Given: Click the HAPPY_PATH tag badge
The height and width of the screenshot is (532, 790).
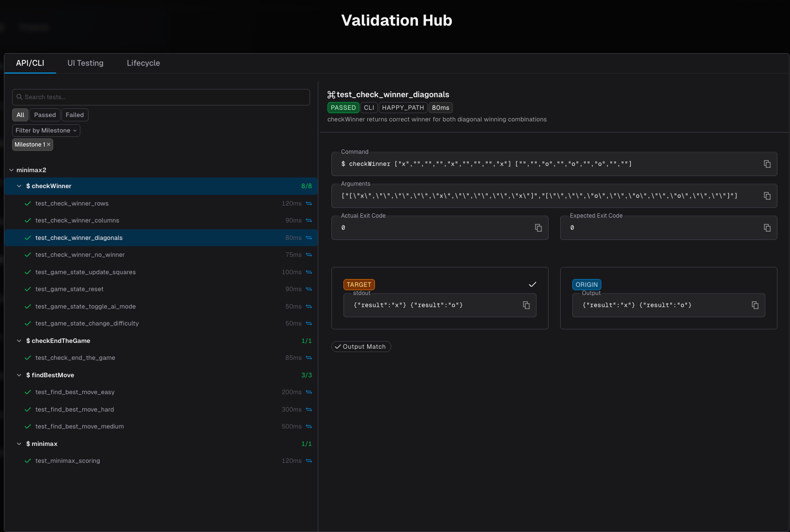Looking at the screenshot, I should pos(403,108).
